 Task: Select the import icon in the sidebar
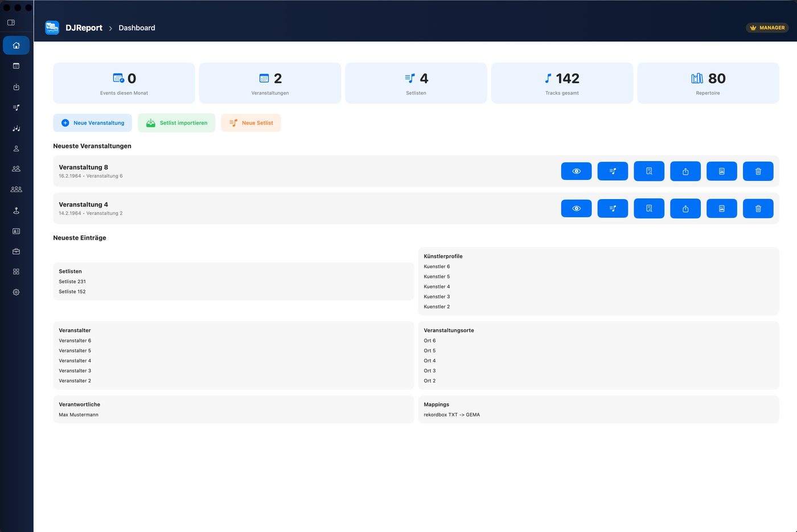(16, 87)
